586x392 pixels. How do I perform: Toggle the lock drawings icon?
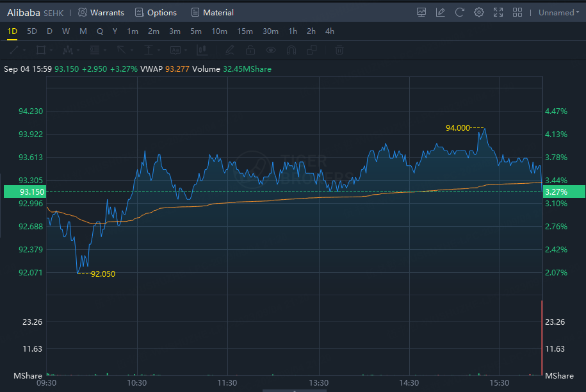point(250,50)
